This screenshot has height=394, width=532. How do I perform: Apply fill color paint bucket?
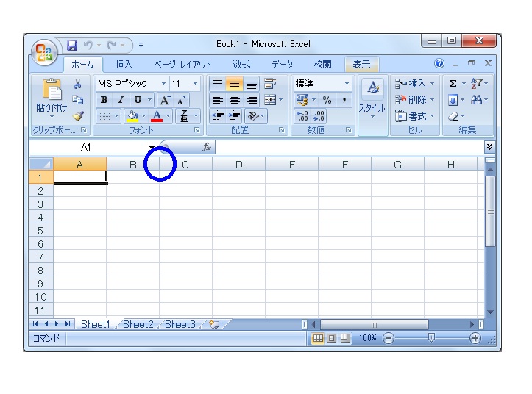132,116
